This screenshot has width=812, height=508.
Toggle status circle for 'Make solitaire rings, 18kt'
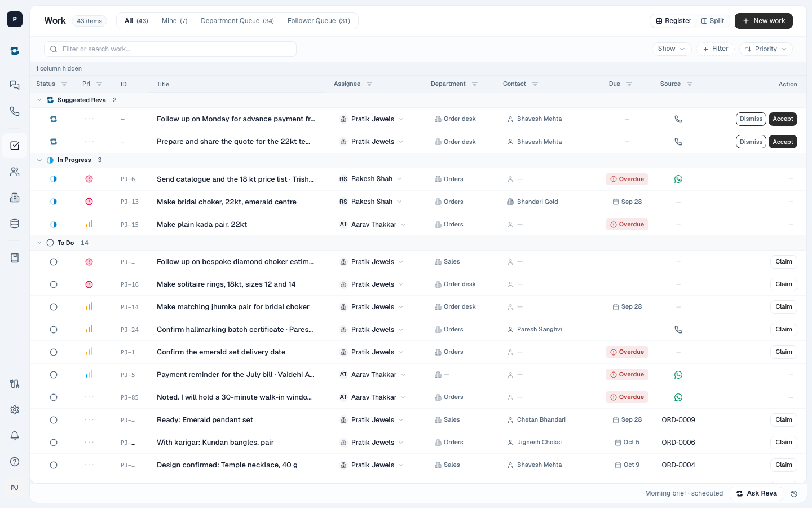54,284
